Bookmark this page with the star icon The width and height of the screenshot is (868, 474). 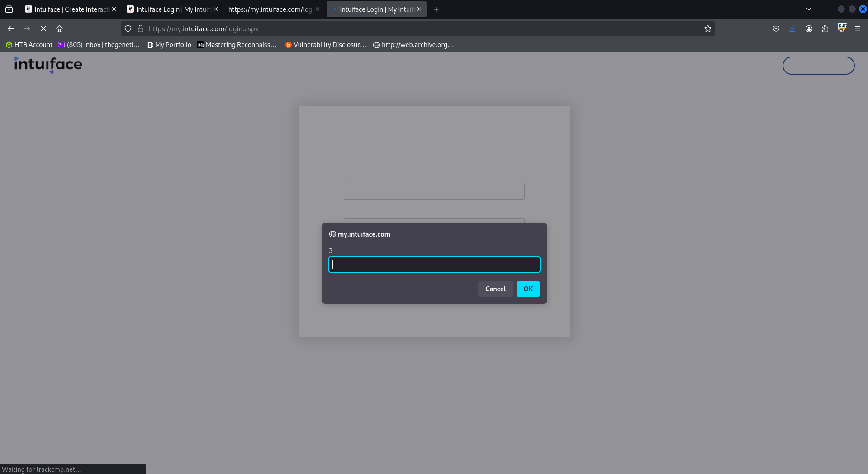[x=708, y=28]
